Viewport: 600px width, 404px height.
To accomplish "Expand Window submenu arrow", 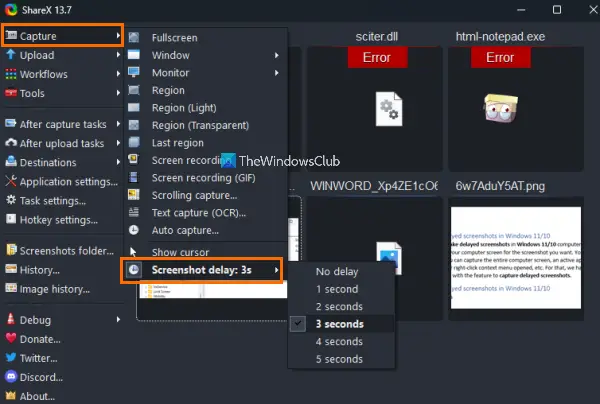I will coord(277,55).
